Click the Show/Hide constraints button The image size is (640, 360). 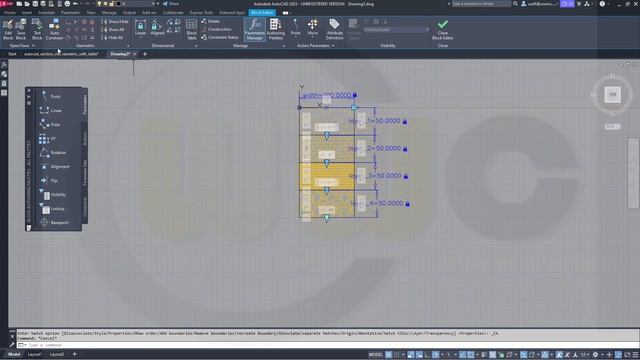coord(115,21)
